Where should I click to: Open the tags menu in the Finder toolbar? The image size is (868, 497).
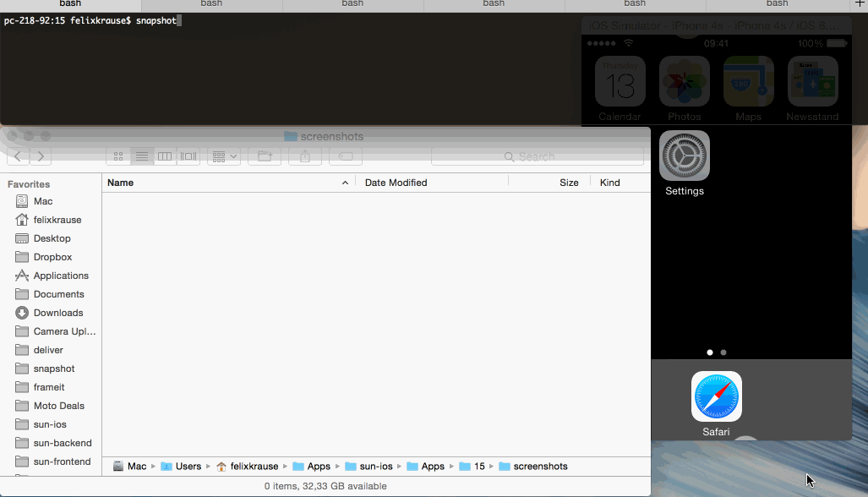click(x=344, y=156)
